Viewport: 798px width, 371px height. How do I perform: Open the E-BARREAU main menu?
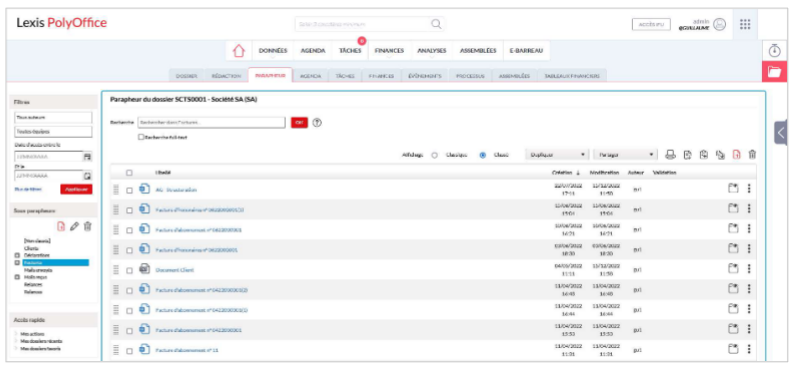[526, 51]
